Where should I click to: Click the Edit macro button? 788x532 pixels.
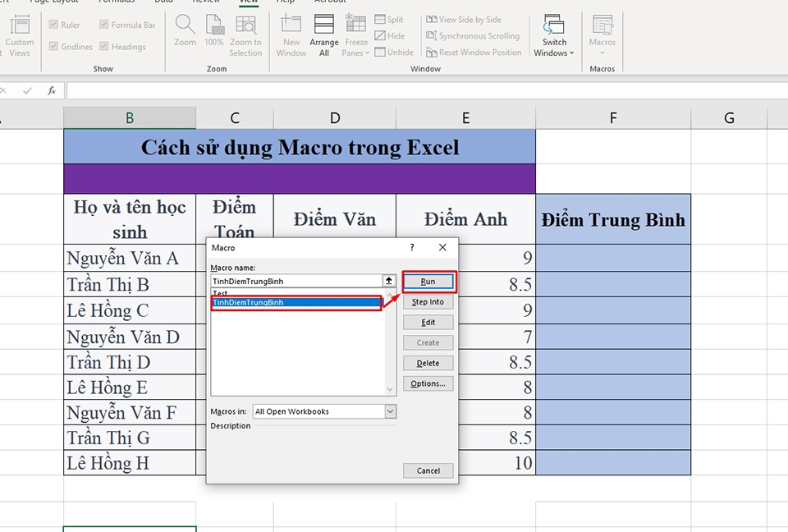click(428, 323)
